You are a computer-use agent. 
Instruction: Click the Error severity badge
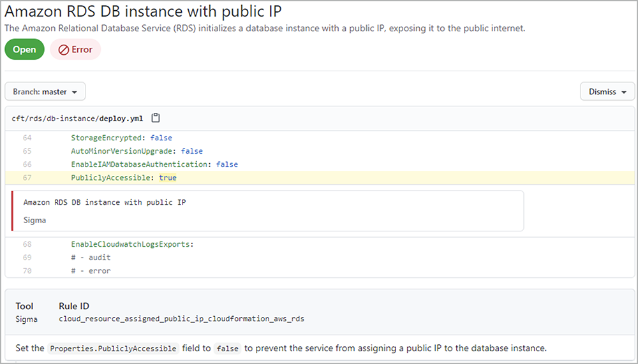(x=75, y=50)
